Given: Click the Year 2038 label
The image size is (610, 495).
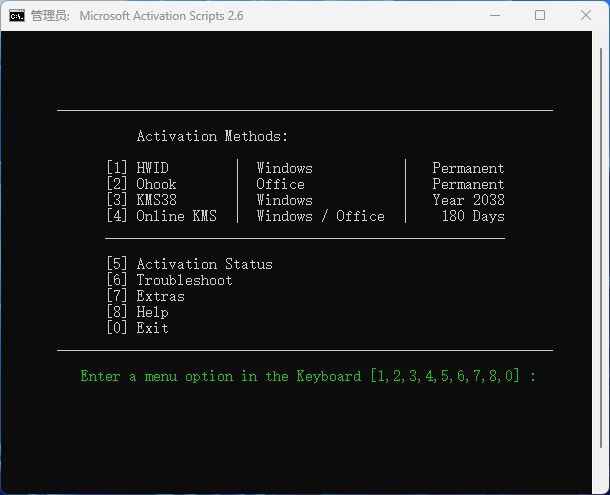Looking at the screenshot, I should pos(468,200).
